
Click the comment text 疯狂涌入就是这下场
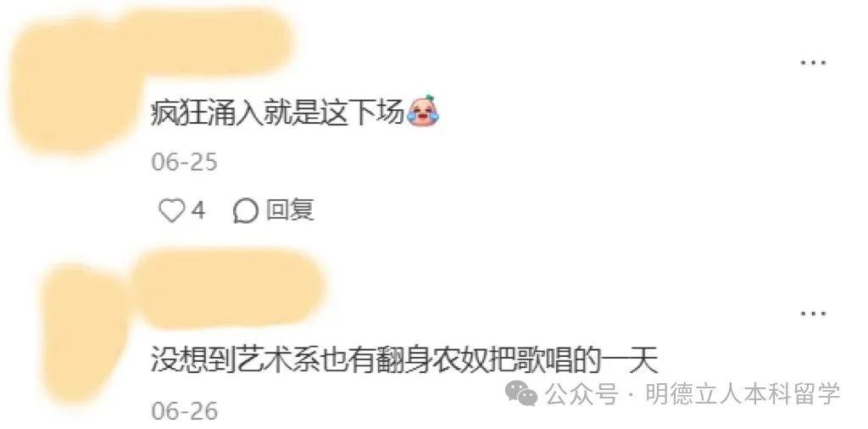tap(278, 112)
